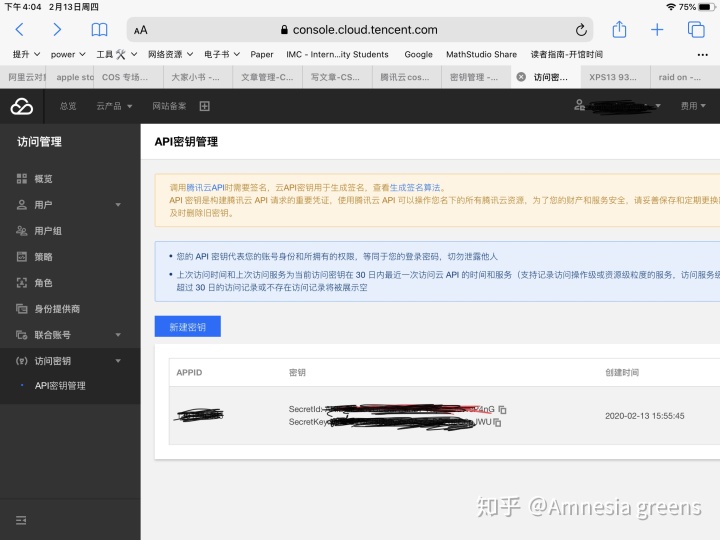
Task: Show all tabs overview icon
Action: pyautogui.click(x=696, y=29)
